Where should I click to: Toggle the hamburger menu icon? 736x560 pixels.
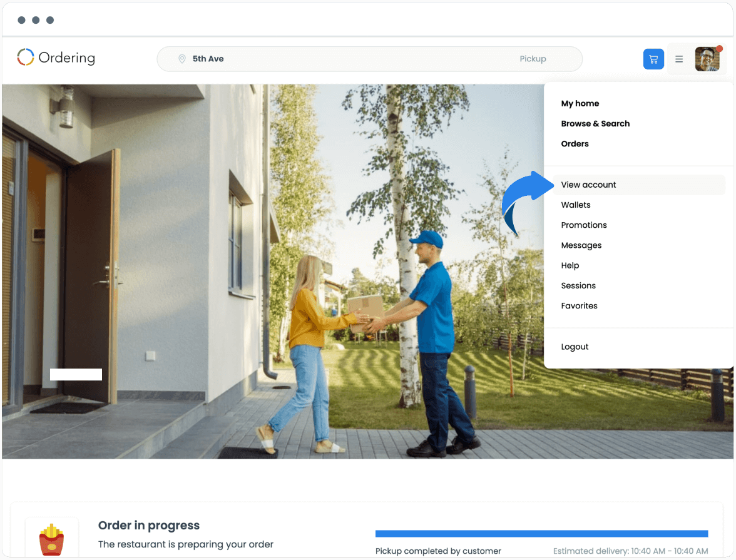pos(678,59)
